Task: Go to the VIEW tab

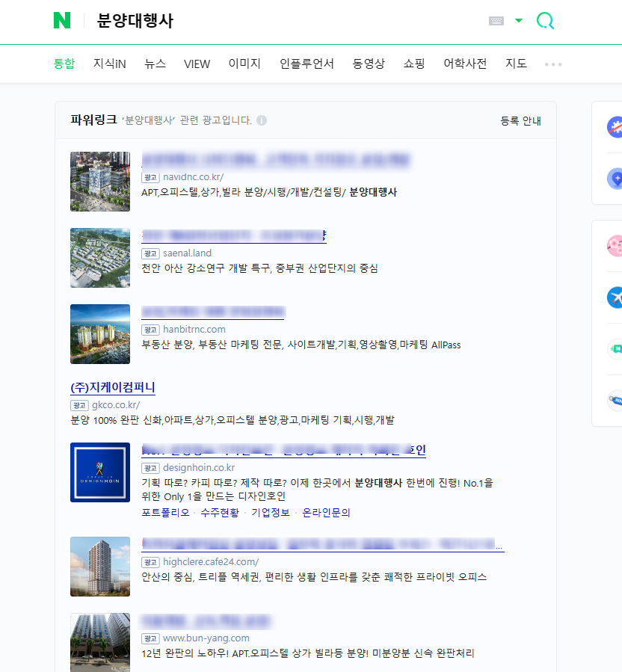Action: (197, 64)
